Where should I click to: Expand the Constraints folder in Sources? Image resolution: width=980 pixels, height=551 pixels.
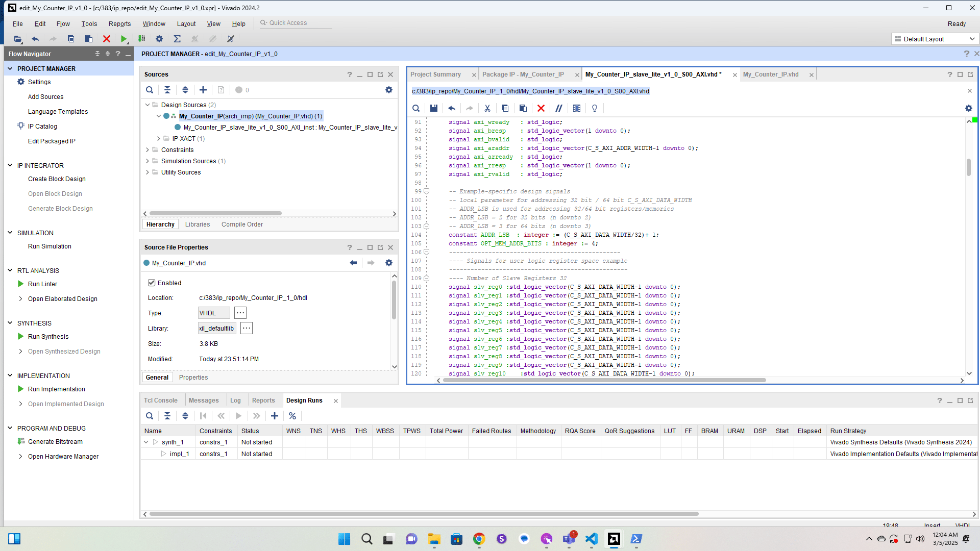pos(148,149)
